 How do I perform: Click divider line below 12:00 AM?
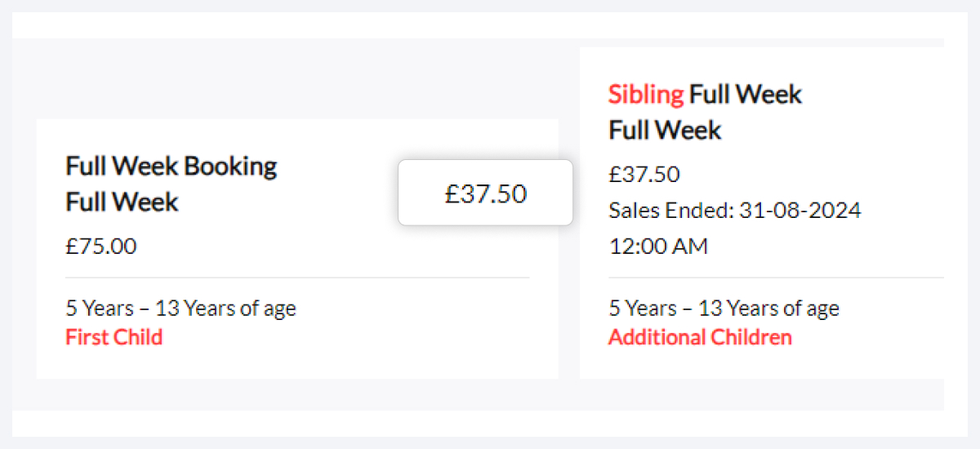(776, 278)
